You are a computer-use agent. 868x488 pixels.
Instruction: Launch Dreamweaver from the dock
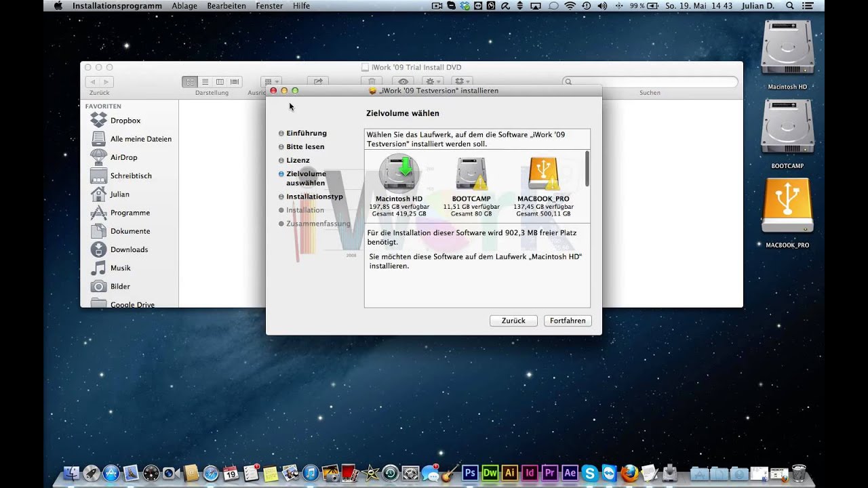490,473
